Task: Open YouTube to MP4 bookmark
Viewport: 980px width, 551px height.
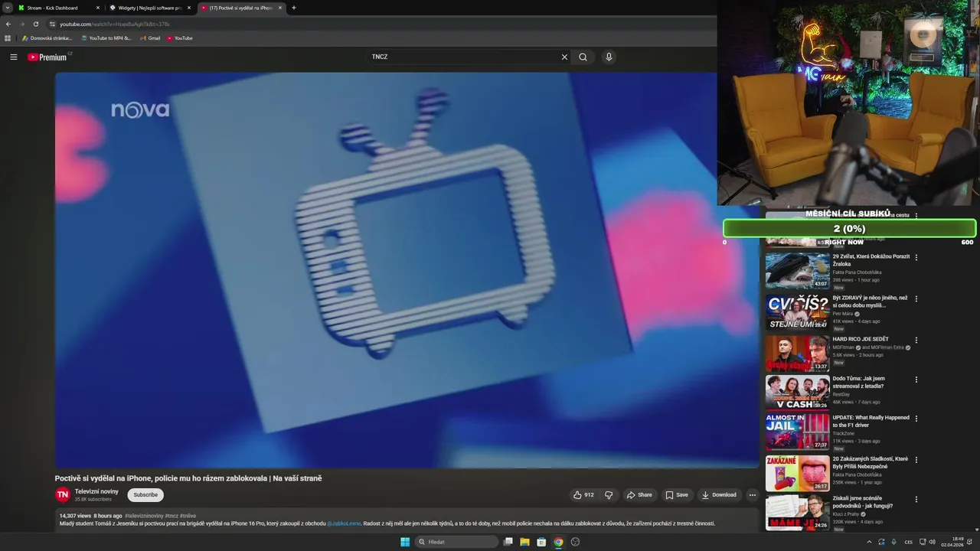Action: (106, 37)
